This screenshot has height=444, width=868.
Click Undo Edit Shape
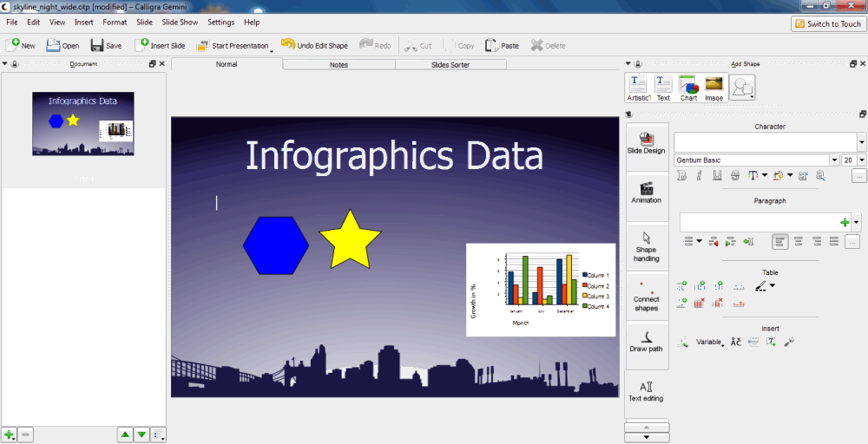point(314,45)
